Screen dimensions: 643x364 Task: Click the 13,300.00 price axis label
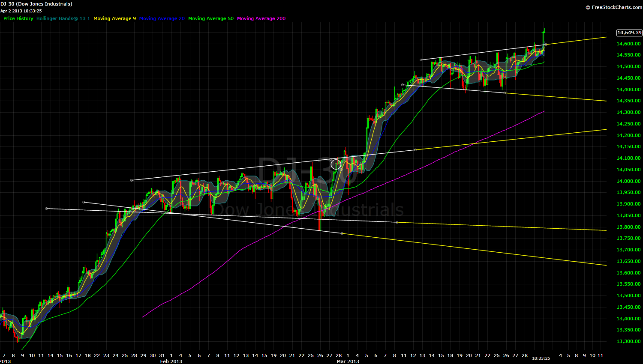click(x=628, y=342)
